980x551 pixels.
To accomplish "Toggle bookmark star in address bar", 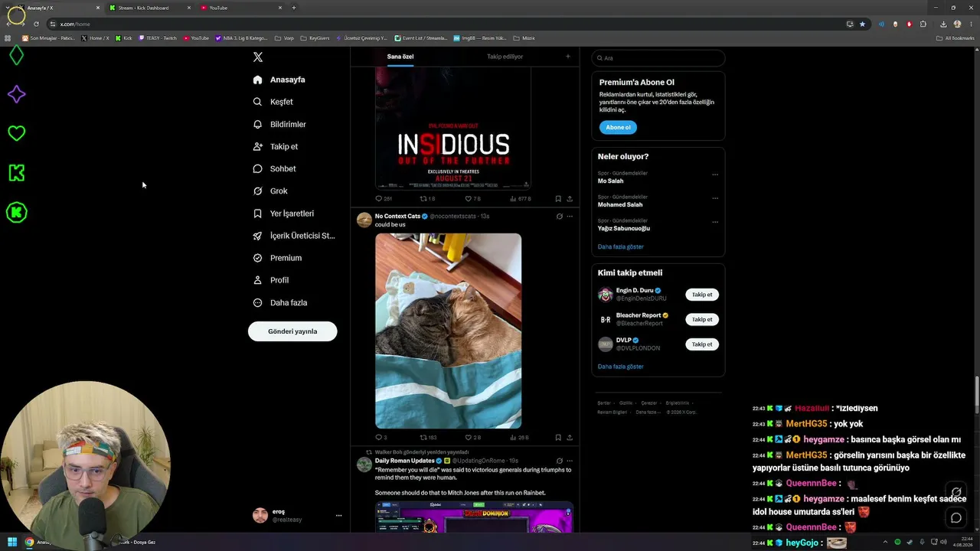I will (x=862, y=24).
